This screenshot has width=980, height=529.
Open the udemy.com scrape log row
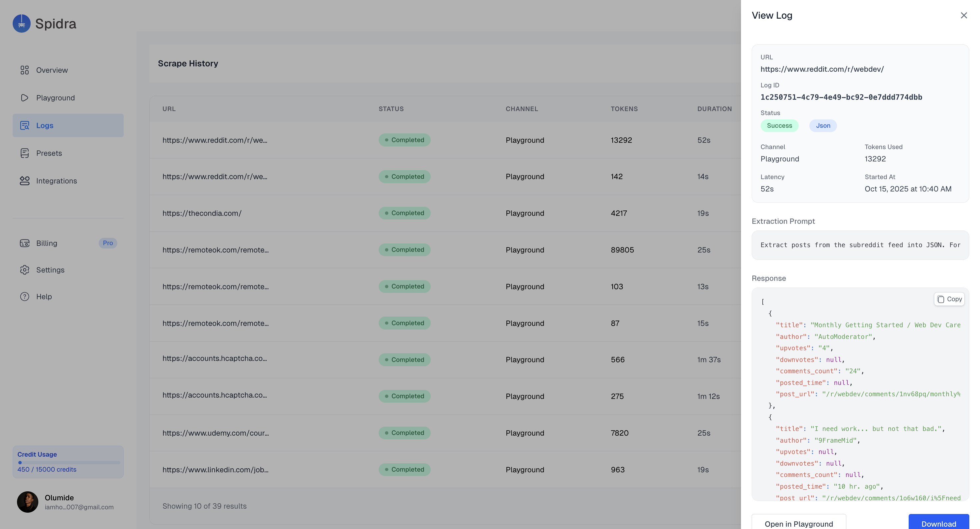(x=215, y=433)
